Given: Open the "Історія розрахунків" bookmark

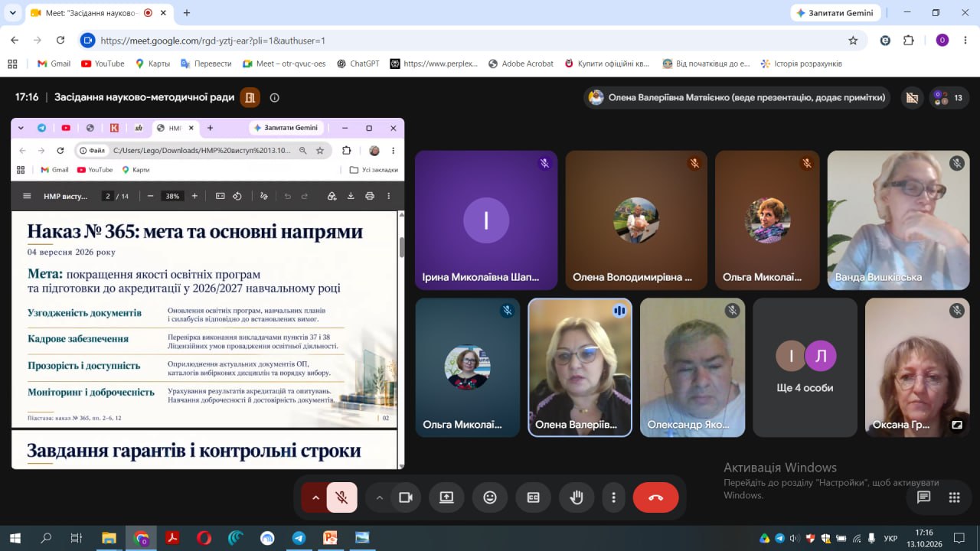Looking at the screenshot, I should (x=801, y=64).
